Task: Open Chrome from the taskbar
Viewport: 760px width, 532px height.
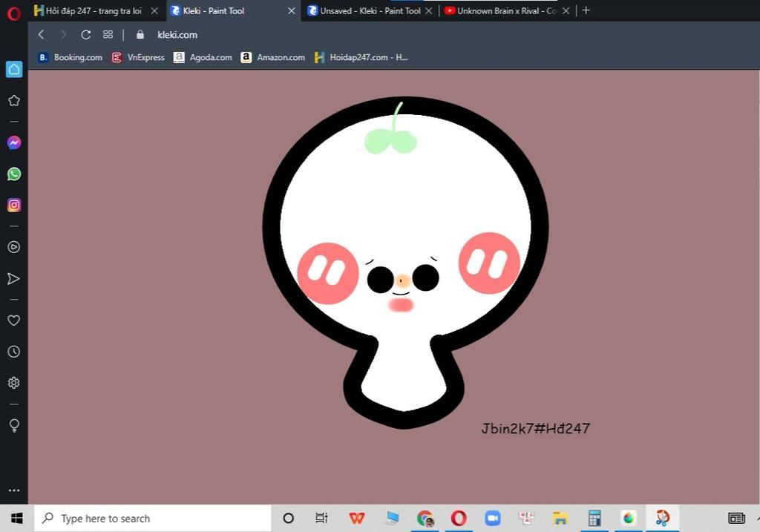Action: [x=425, y=519]
